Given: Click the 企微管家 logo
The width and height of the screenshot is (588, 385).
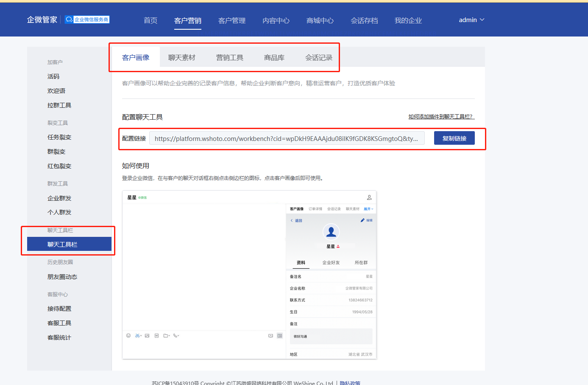Looking at the screenshot, I should click(x=42, y=20).
